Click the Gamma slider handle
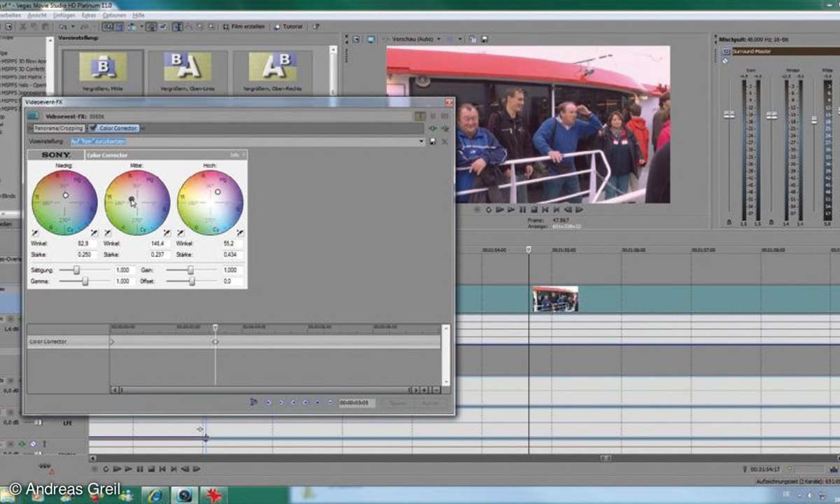This screenshot has height=504, width=840. point(85,281)
